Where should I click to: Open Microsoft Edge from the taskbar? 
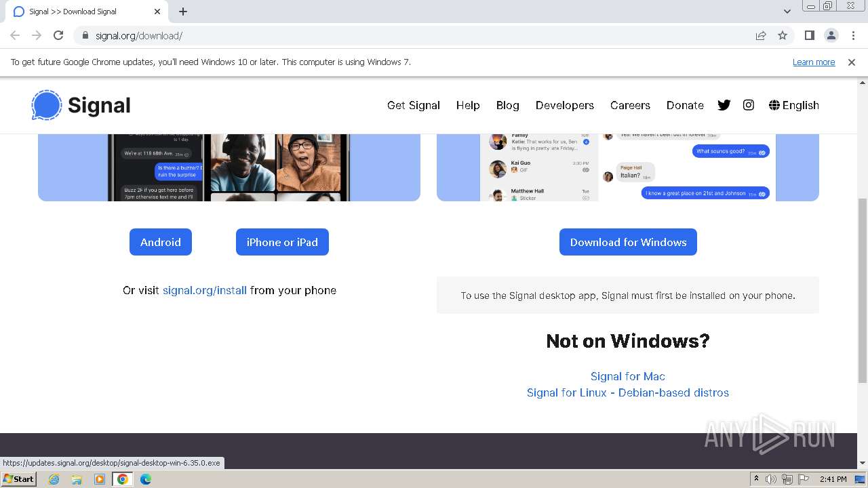coord(146,479)
